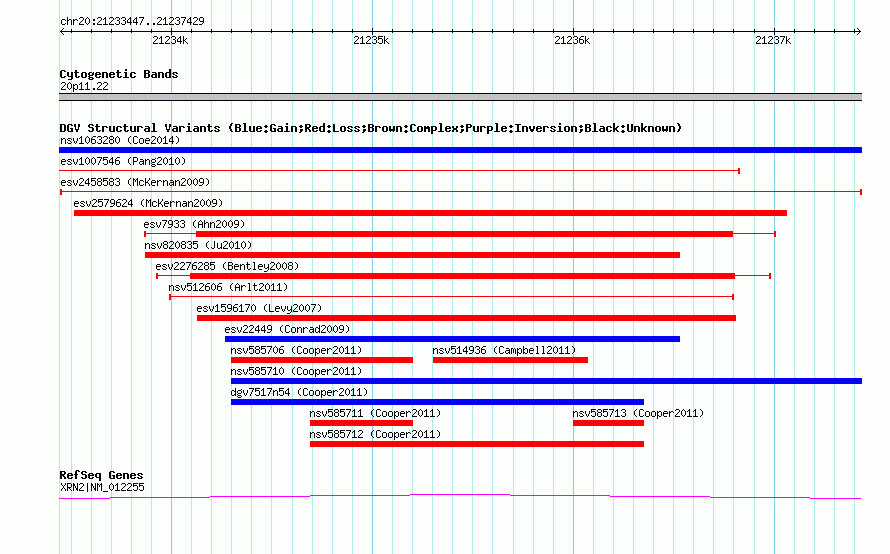The height and width of the screenshot is (554, 890).
Task: Select the esv1007546 (Pang2010) variant label
Action: pyautogui.click(x=123, y=161)
